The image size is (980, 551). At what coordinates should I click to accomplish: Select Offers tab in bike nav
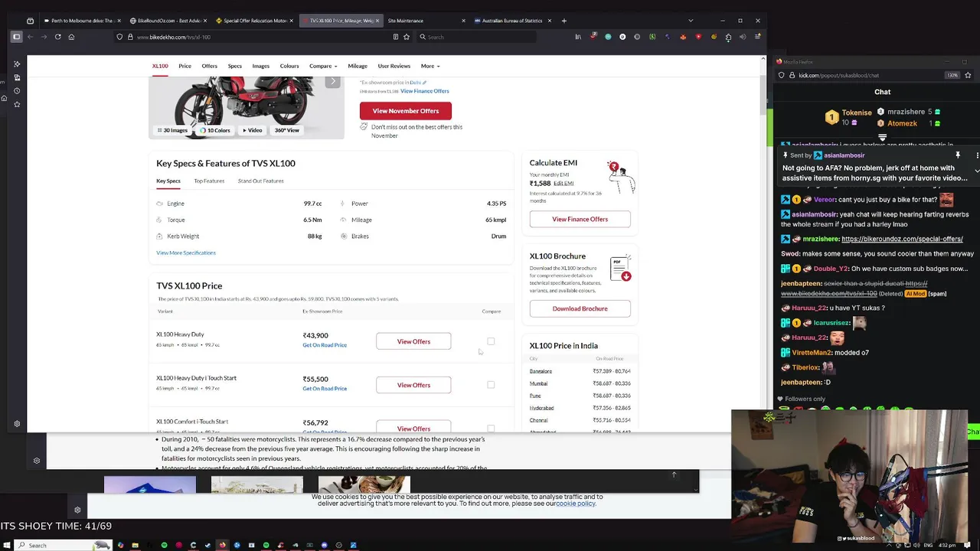209,66
